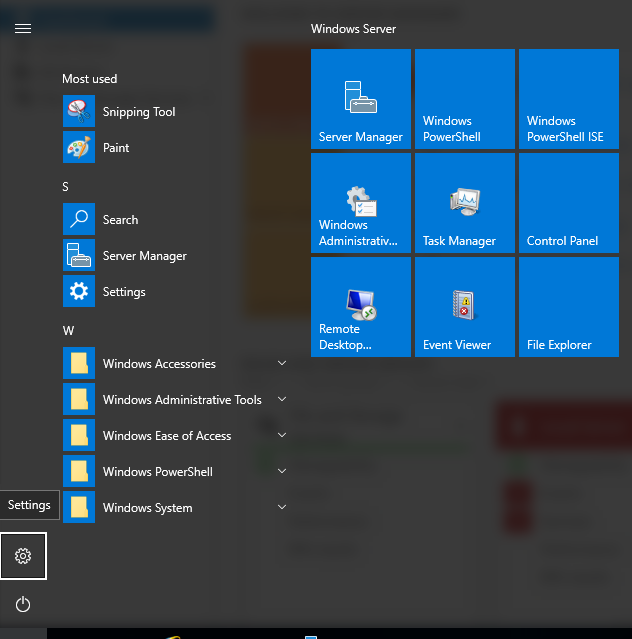
Task: Expand Windows Administrative Tools folder chevron
Action: tap(282, 400)
